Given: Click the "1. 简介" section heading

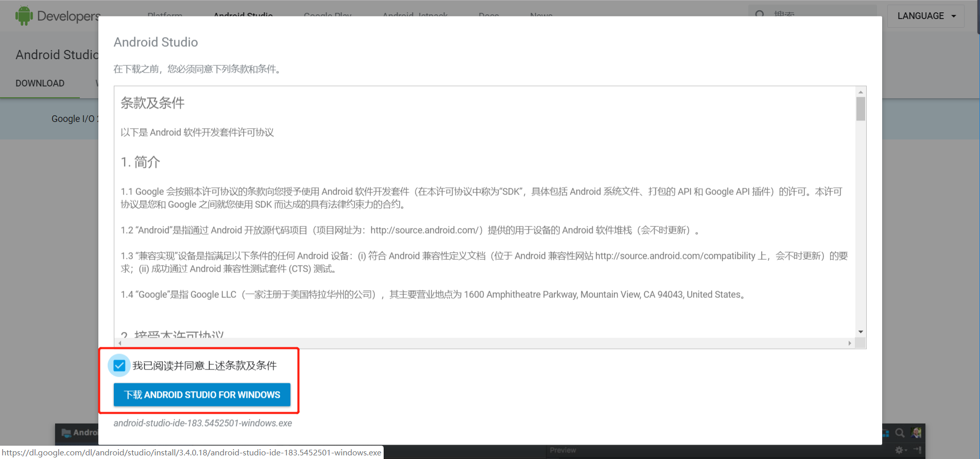Looking at the screenshot, I should (141, 162).
